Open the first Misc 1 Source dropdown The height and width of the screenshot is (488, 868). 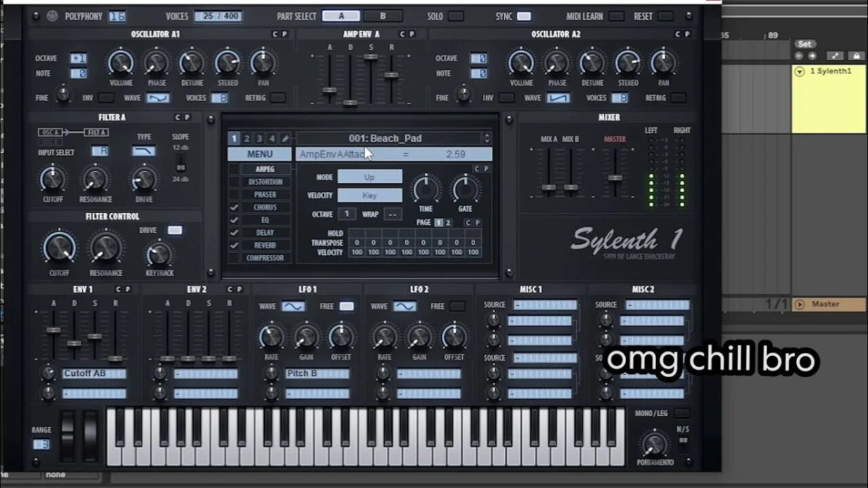(545, 305)
